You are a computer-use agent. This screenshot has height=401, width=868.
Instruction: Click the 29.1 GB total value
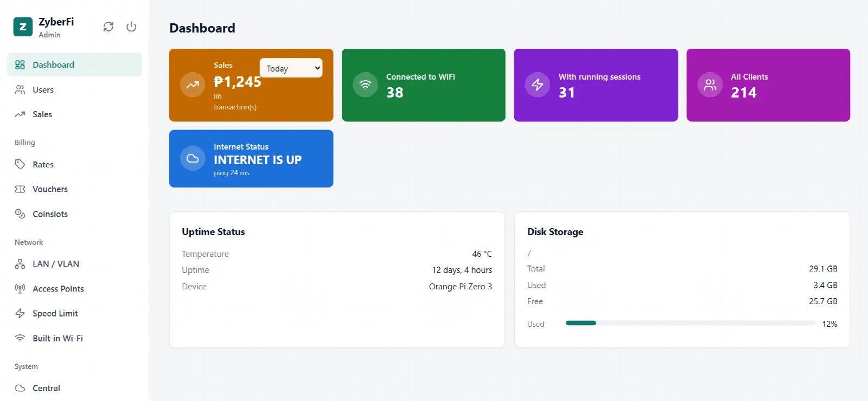(823, 268)
